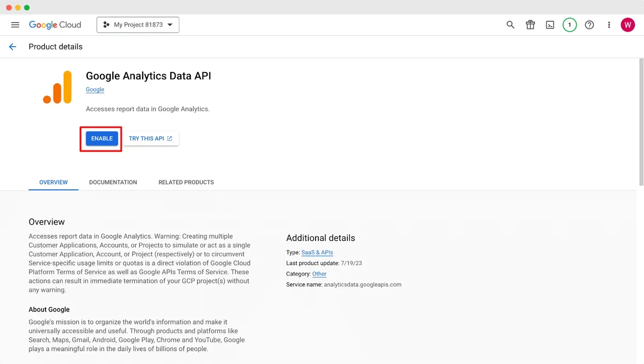The image size is (644, 364).
Task: Maximize the window with green button
Action: (27, 7)
